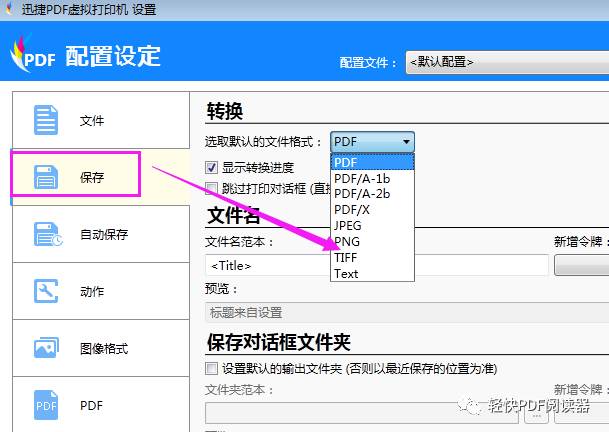
Task: Enable 跳过打印对话框 checkbox
Action: (211, 188)
